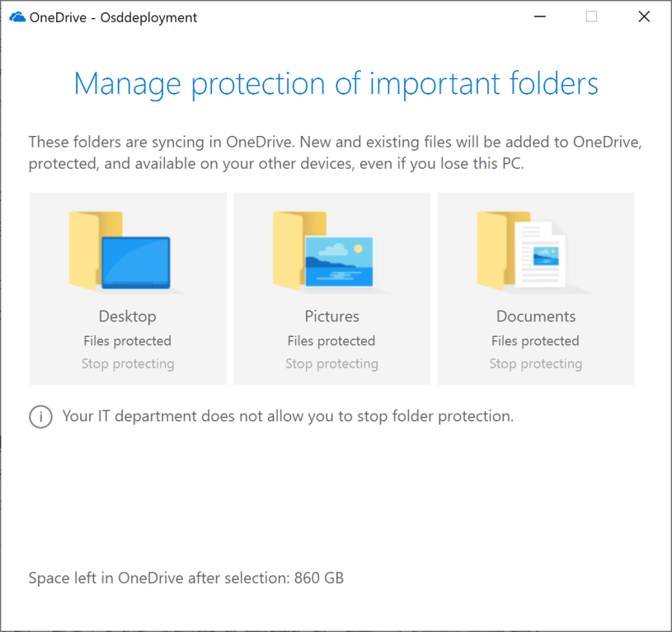
Task: Close the OneDrive dialog
Action: [644, 17]
